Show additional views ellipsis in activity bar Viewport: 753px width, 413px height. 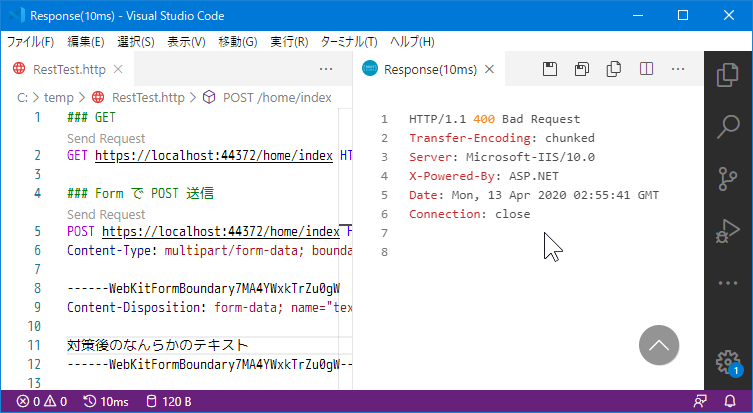click(x=728, y=283)
